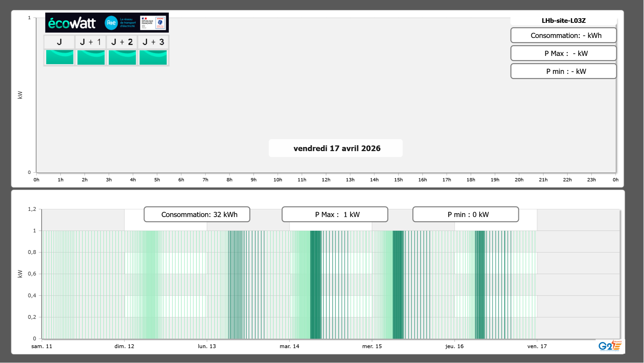Viewport: 644px width, 363px height.
Task: Click the daily Consommation: - kWh box
Action: (563, 35)
